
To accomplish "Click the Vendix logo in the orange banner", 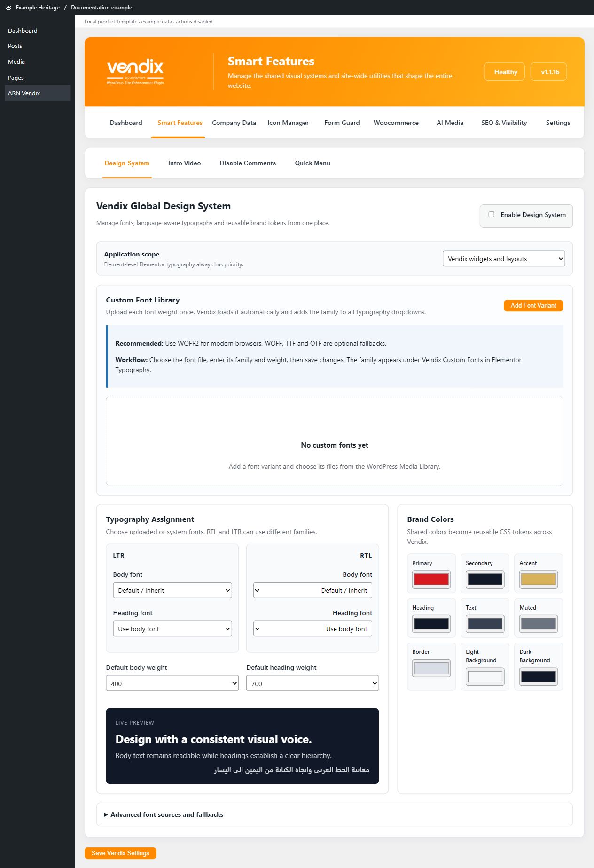I will pyautogui.click(x=135, y=71).
